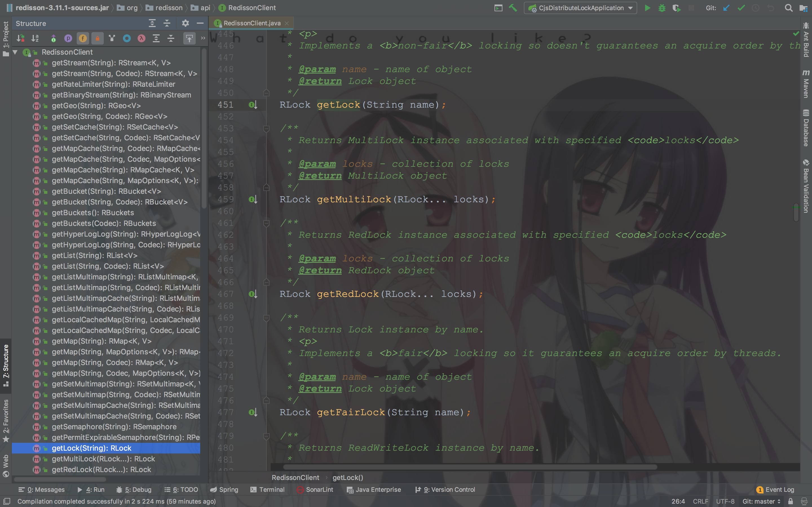The width and height of the screenshot is (812, 507).
Task: Select getMultiLock(RLock...) in Structure tree
Action: [x=103, y=459]
